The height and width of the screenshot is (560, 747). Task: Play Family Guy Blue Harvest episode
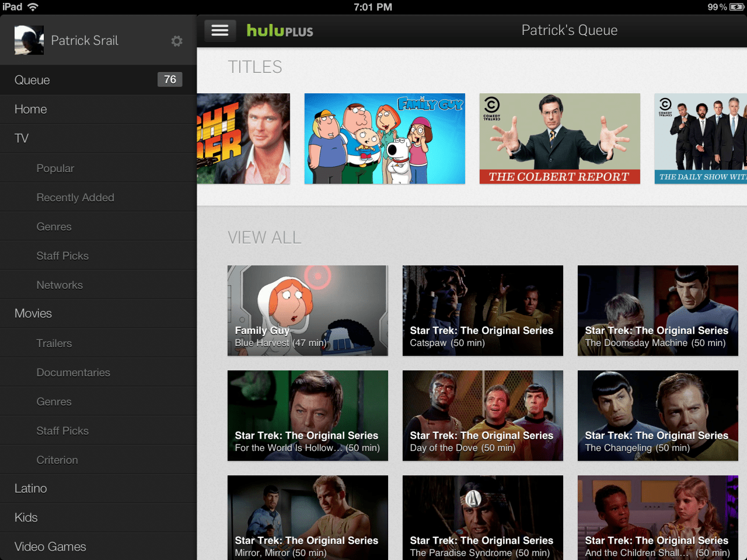point(308,310)
